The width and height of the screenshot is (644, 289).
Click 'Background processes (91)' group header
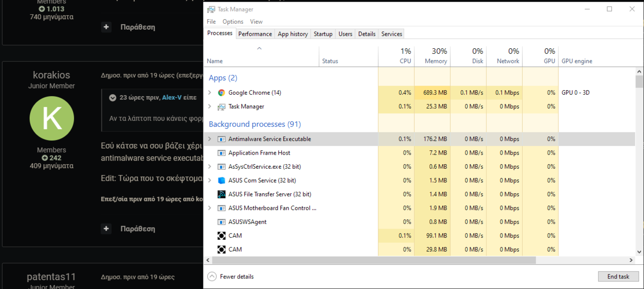coord(255,124)
